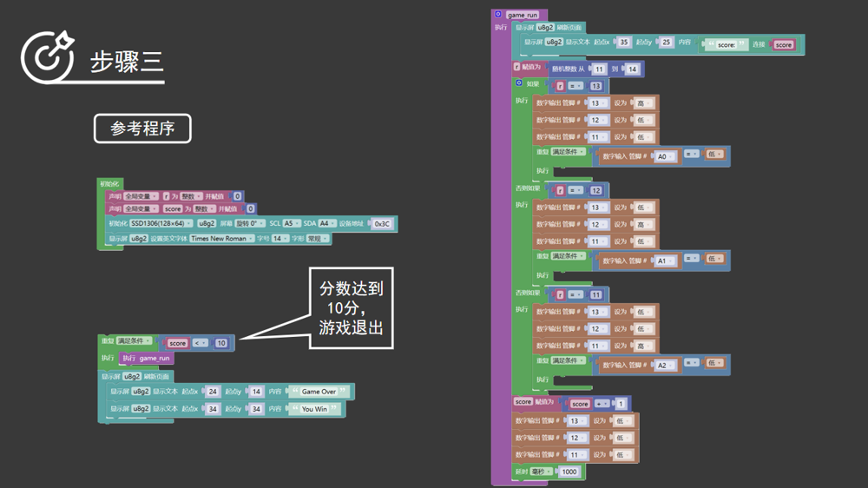Click the "score:" string text field
868x488 pixels.
[x=726, y=45]
